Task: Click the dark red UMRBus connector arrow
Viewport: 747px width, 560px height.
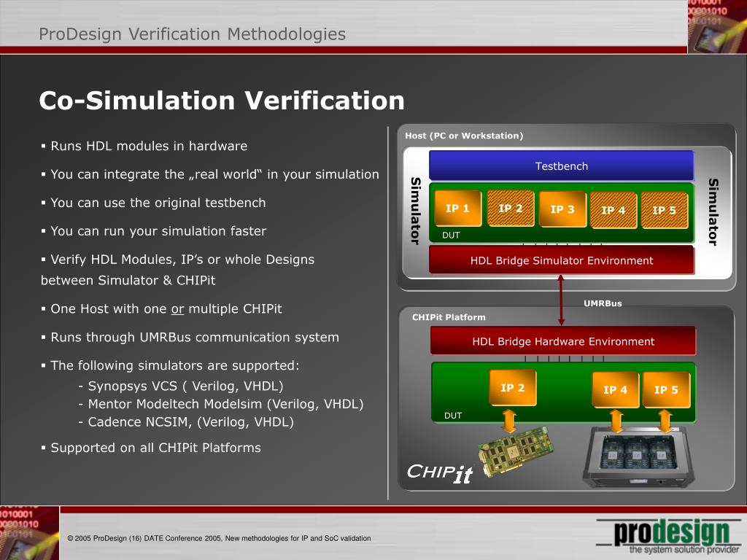Action: pyautogui.click(x=561, y=300)
